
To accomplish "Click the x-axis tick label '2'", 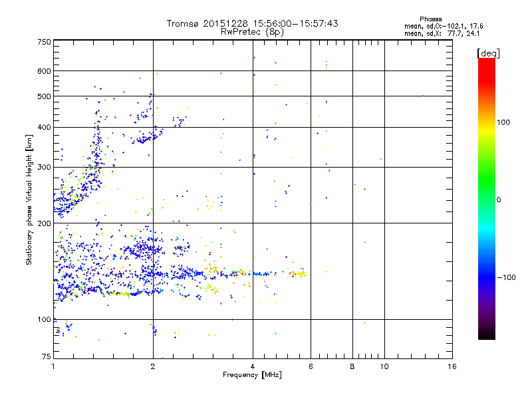I will 153,366.
